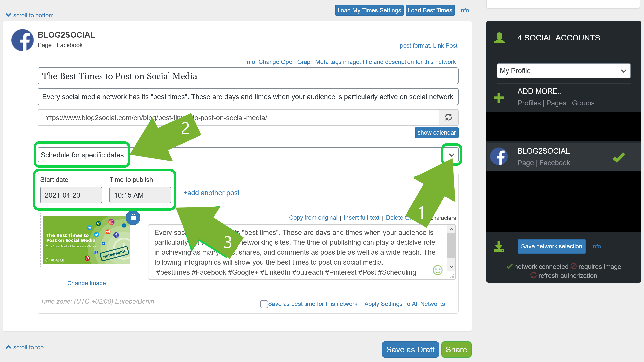This screenshot has width=644, height=362.
Task: Click the infographic image thumbnail
Action: click(87, 240)
